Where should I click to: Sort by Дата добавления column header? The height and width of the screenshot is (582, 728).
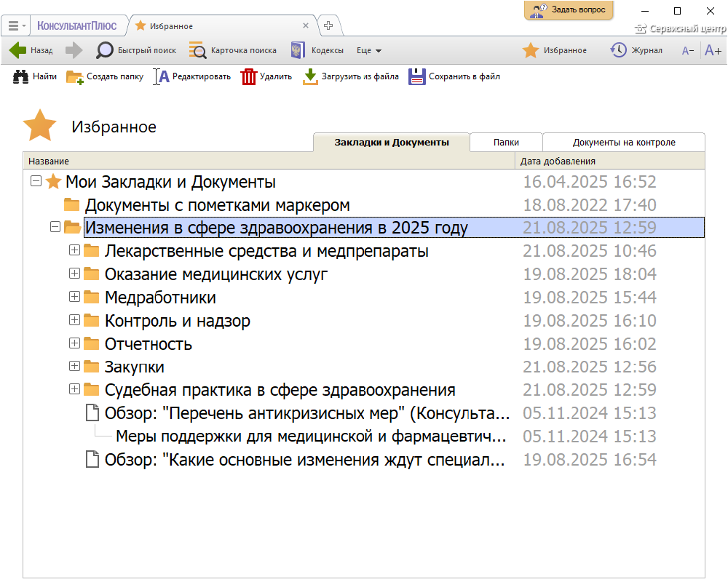tap(558, 162)
